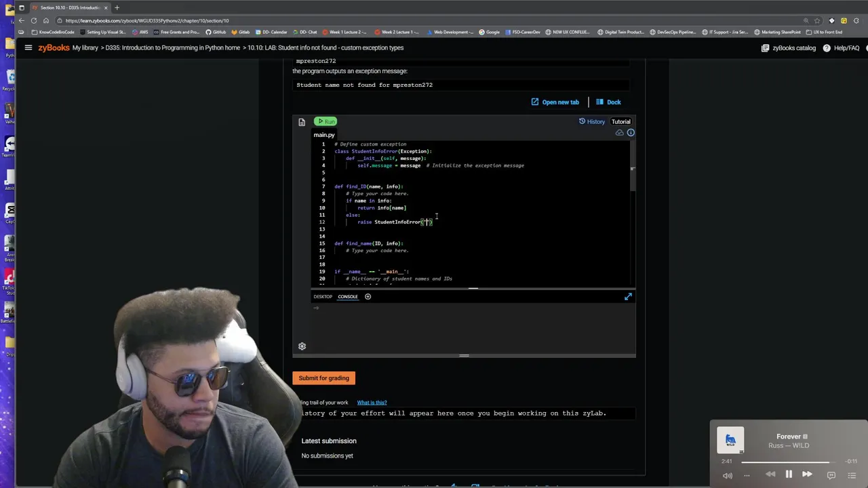Switch to the CONSOLE tab

click(x=348, y=296)
